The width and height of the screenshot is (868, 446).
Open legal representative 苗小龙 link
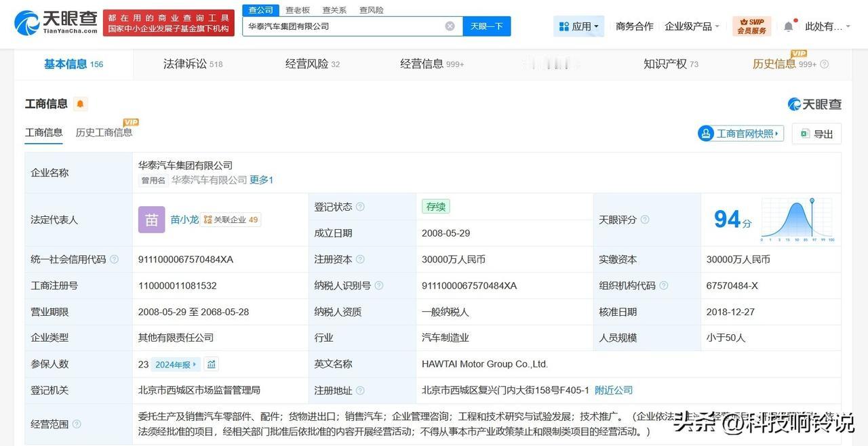[184, 220]
